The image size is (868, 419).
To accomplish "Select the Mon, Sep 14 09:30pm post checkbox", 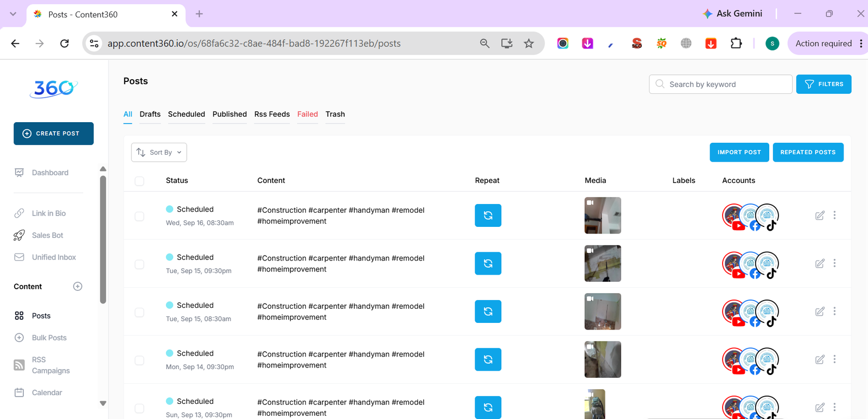I will pos(139,360).
